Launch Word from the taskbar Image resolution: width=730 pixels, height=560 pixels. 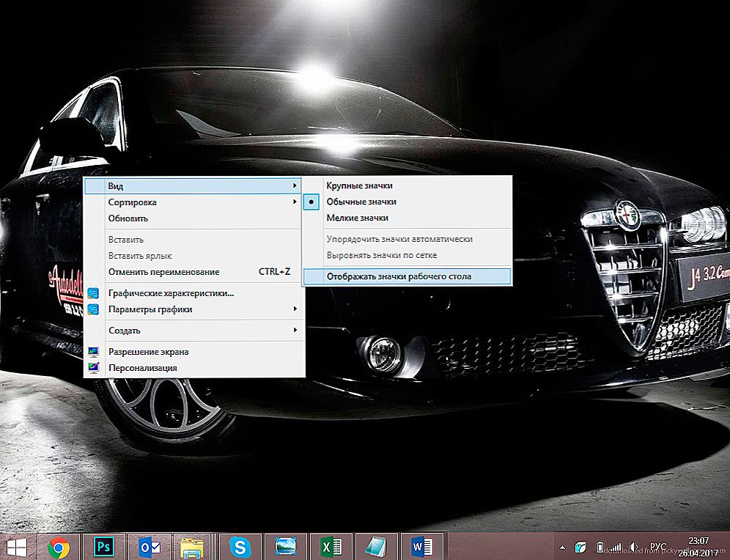coord(421,547)
